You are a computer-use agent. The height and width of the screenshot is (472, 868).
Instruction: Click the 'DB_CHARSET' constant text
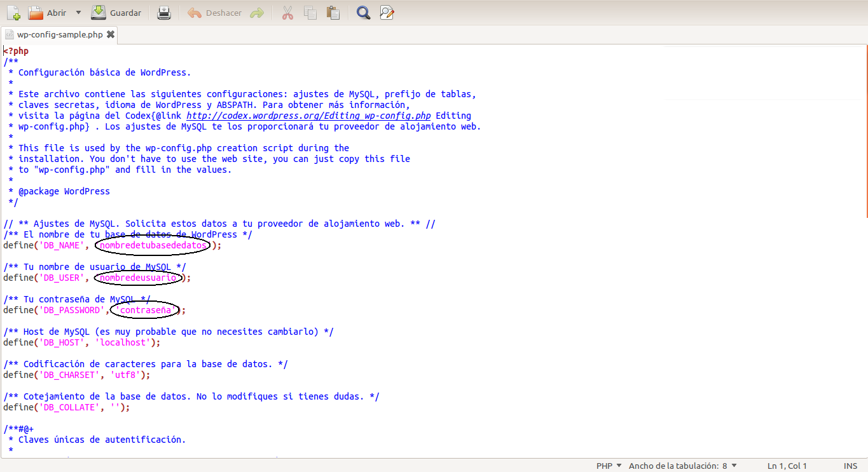click(x=69, y=375)
